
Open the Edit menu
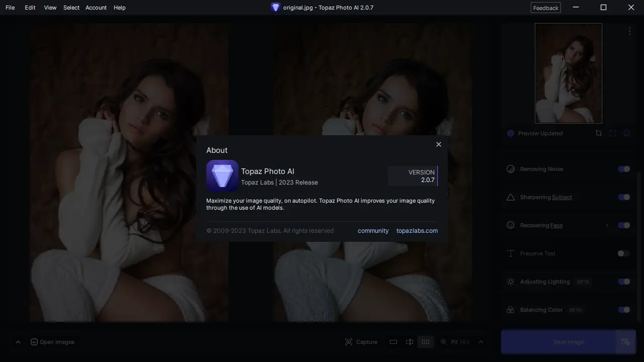(30, 8)
